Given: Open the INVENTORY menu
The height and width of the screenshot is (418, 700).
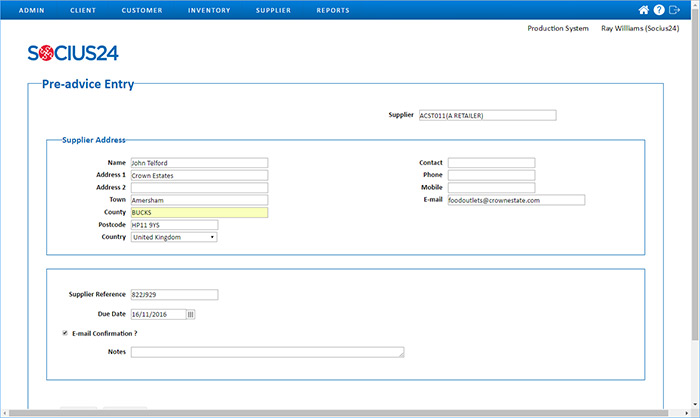Looking at the screenshot, I should [x=209, y=10].
